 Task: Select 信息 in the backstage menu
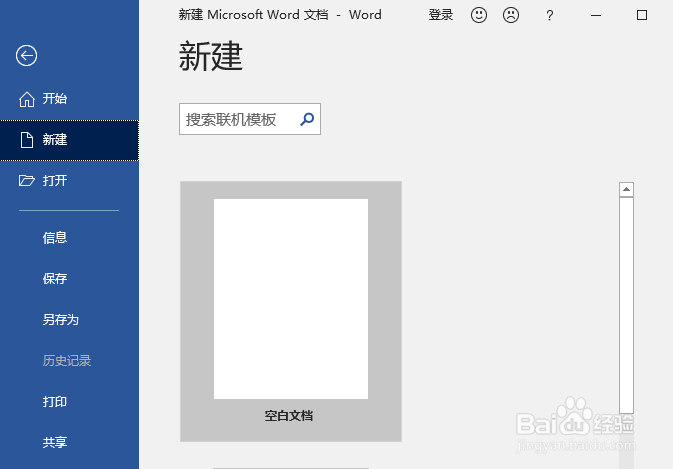(55, 237)
